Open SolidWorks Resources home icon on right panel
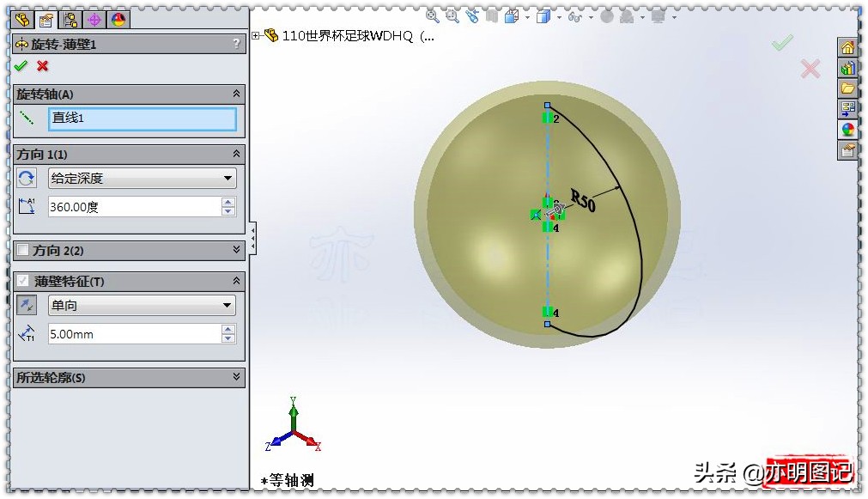Viewport: 868px width, 499px height. [x=848, y=47]
